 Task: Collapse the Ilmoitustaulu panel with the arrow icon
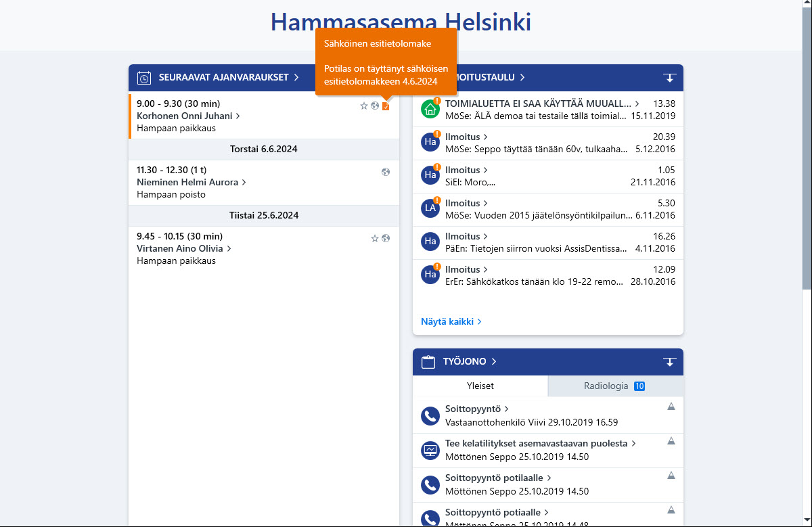pyautogui.click(x=670, y=78)
